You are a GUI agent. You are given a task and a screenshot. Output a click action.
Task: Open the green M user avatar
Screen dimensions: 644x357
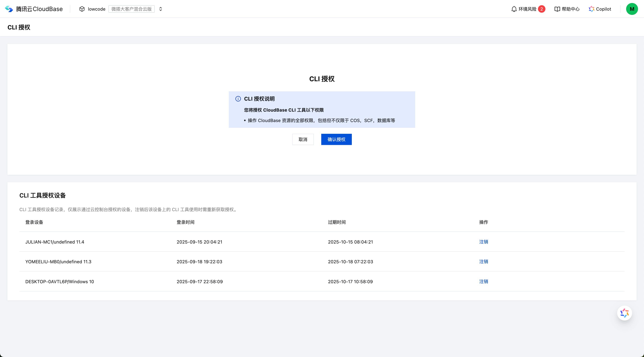(632, 9)
